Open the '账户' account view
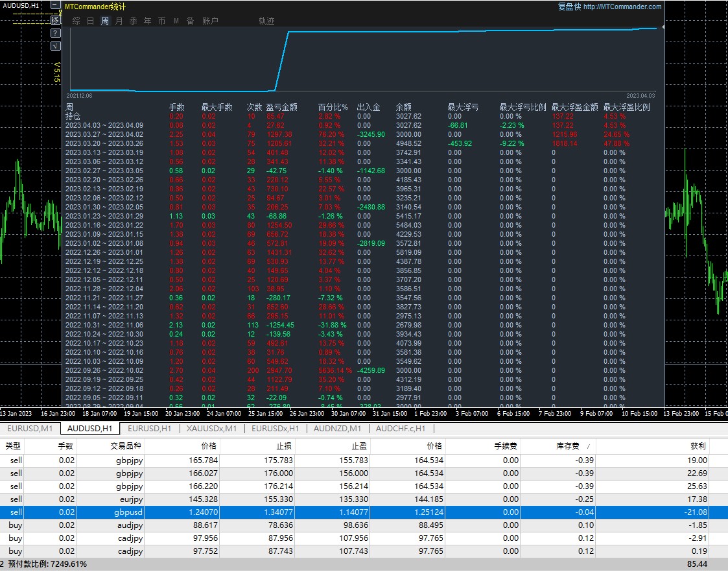The image size is (728, 572). click(211, 21)
